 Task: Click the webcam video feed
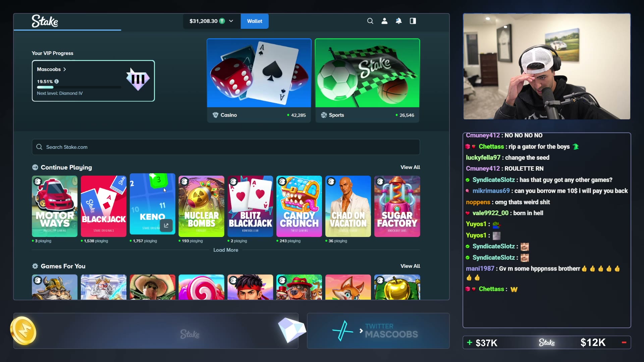point(547,66)
